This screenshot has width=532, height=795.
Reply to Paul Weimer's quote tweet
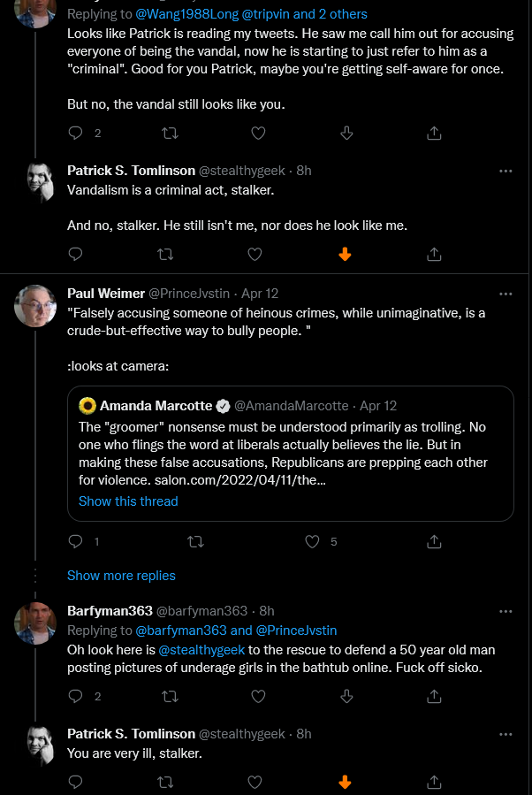(75, 541)
